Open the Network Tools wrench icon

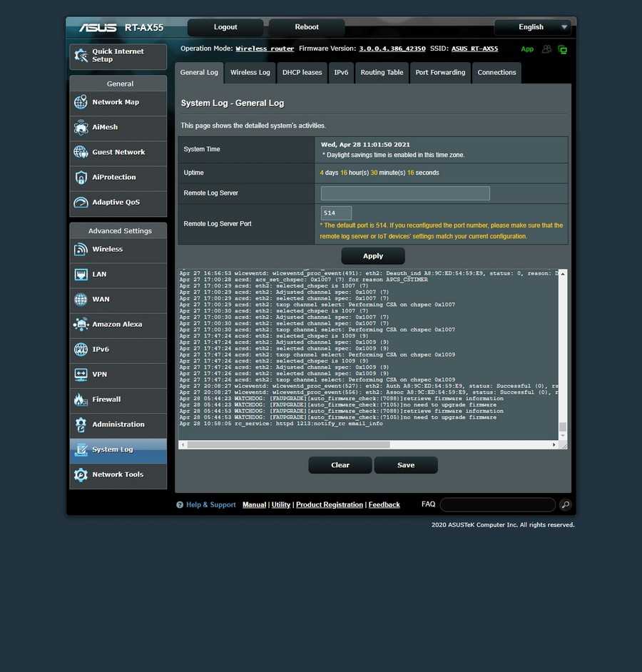point(81,475)
